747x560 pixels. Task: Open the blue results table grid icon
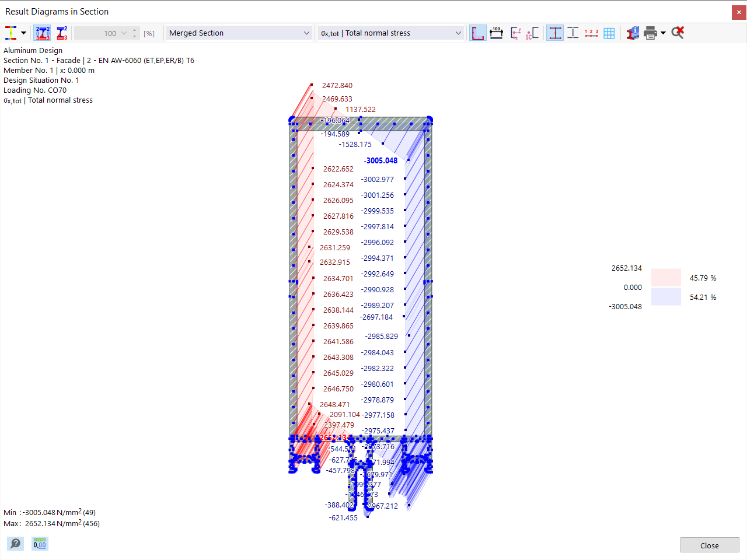click(x=609, y=33)
